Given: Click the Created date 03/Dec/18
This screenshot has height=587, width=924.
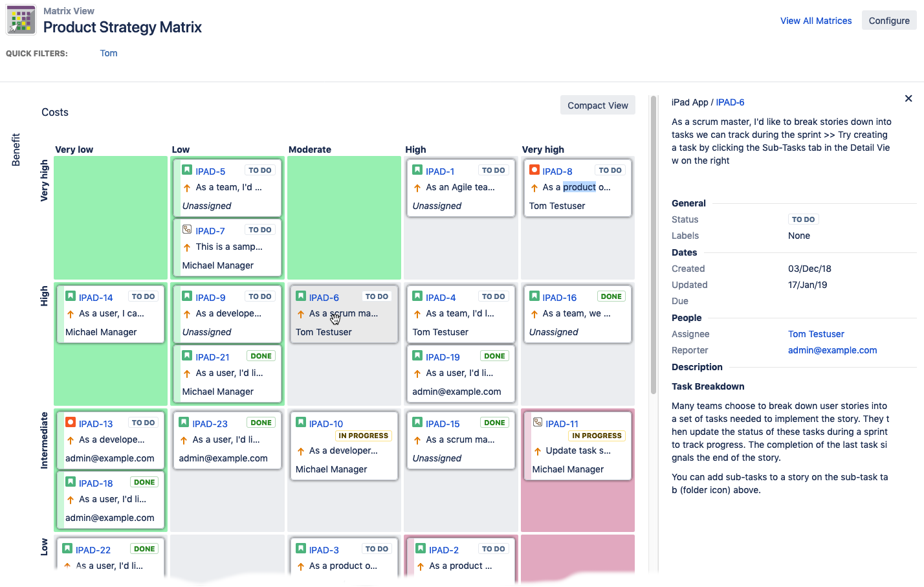Looking at the screenshot, I should (809, 269).
